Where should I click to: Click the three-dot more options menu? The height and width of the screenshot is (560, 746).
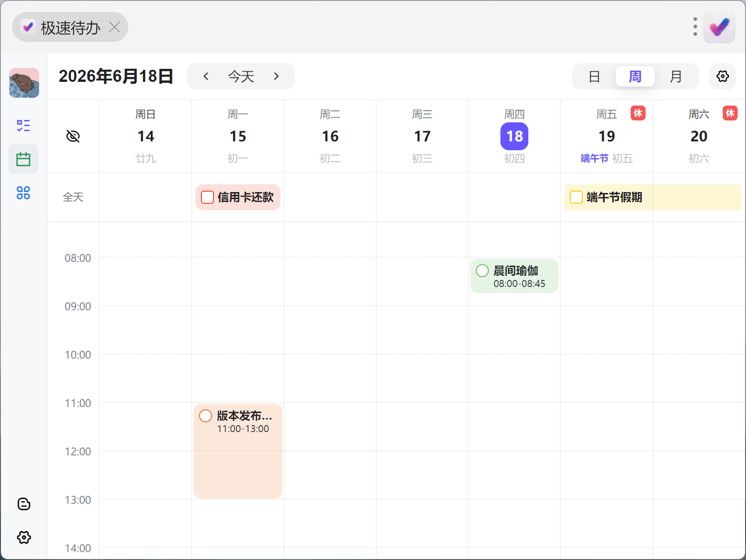[695, 27]
